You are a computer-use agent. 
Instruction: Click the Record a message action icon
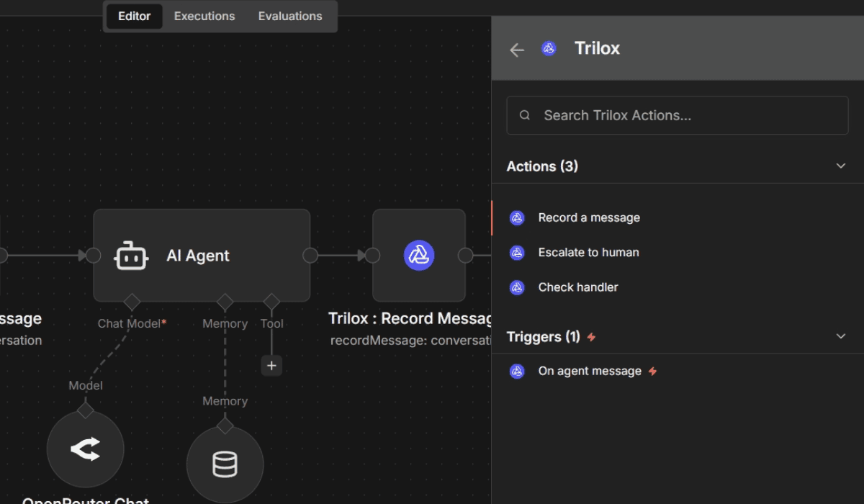[x=516, y=217]
